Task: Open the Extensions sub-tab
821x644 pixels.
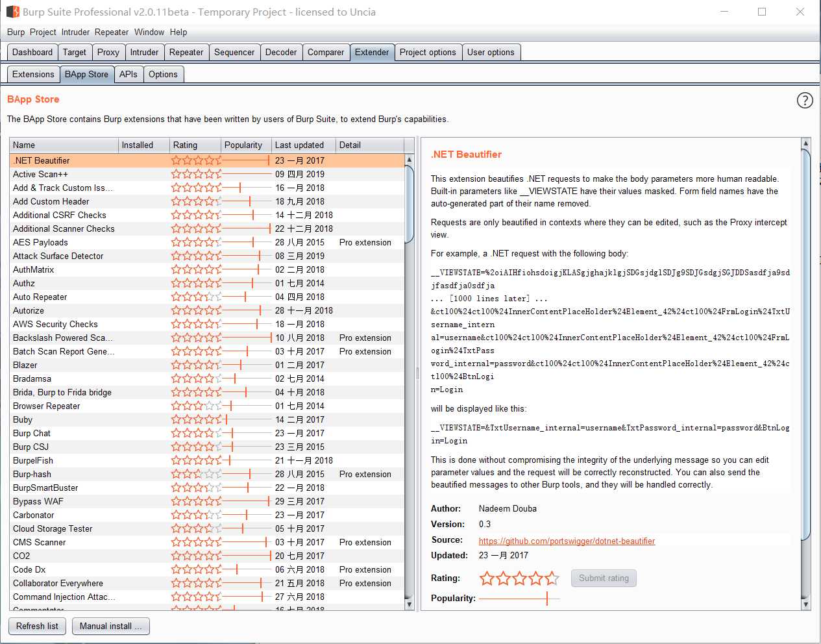Action: 33,74
